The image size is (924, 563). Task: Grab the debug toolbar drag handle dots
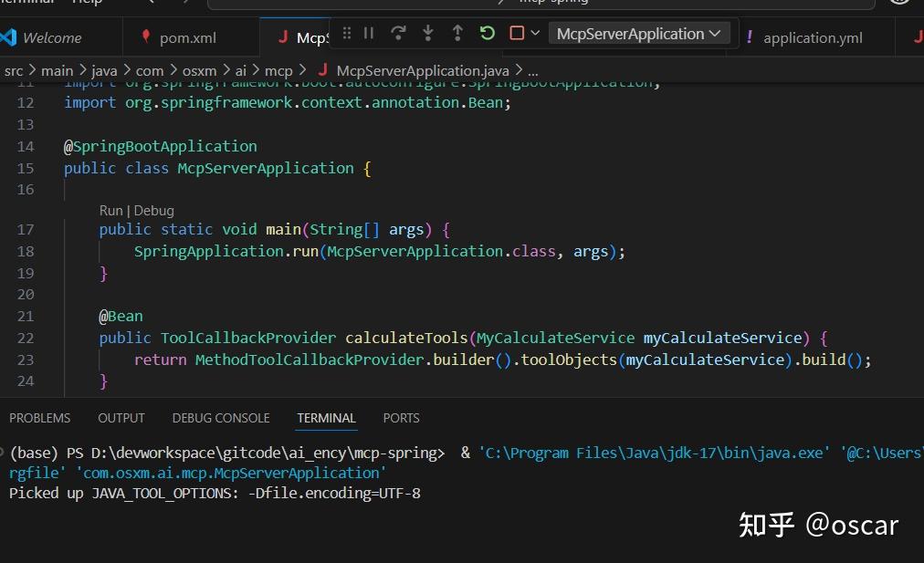(346, 32)
